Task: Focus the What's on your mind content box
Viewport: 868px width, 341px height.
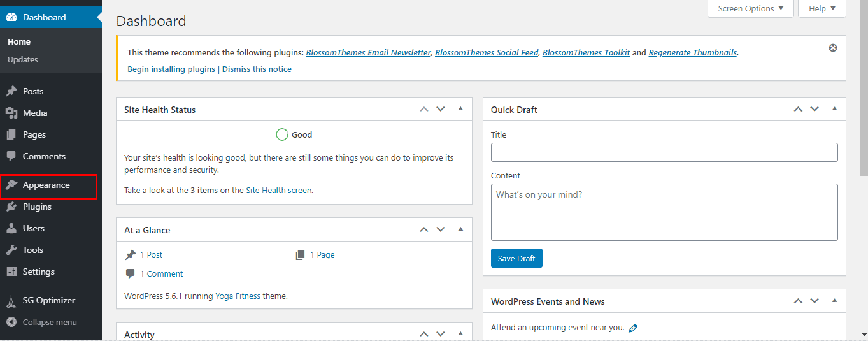Action: click(x=664, y=212)
